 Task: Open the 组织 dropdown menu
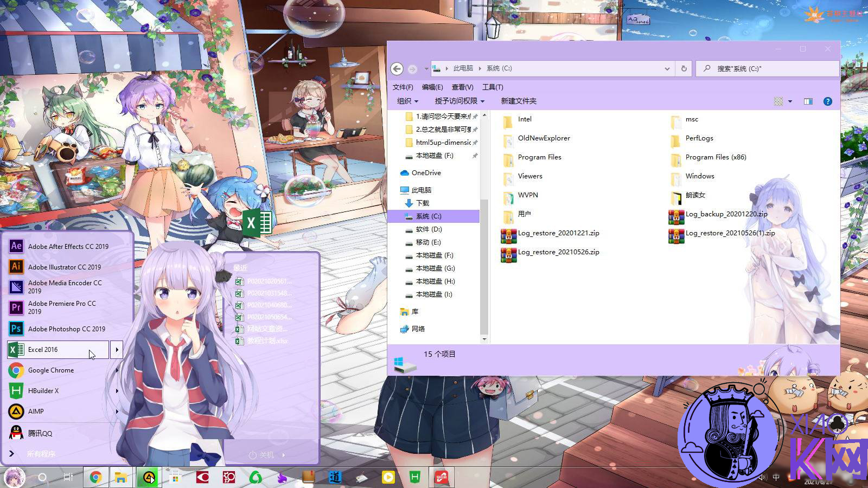[x=404, y=101]
